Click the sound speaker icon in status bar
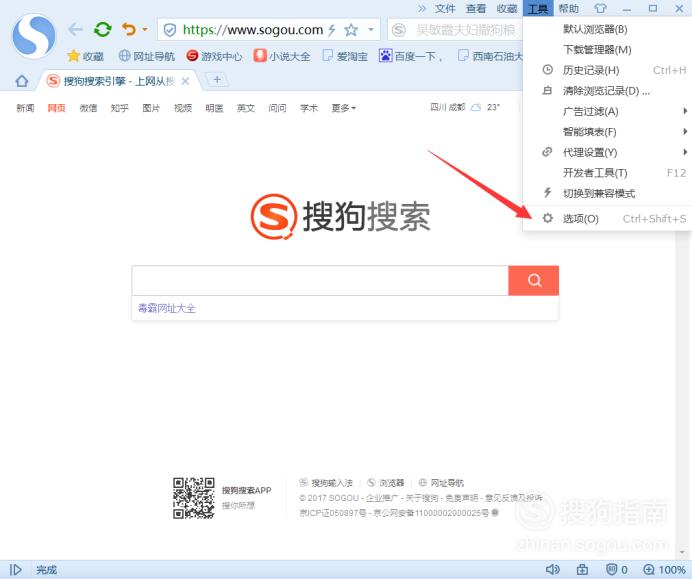Viewport: 692px width, 579px height. [x=553, y=570]
